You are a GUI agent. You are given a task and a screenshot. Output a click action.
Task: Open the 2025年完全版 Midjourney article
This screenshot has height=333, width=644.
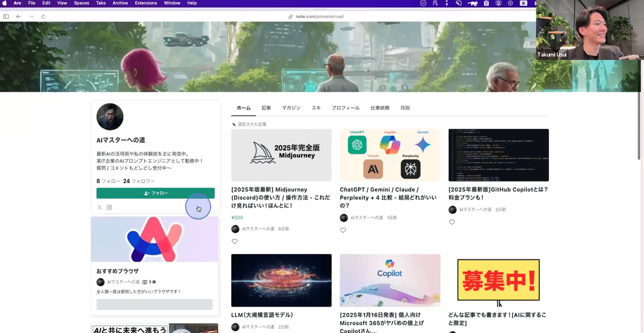click(x=281, y=156)
